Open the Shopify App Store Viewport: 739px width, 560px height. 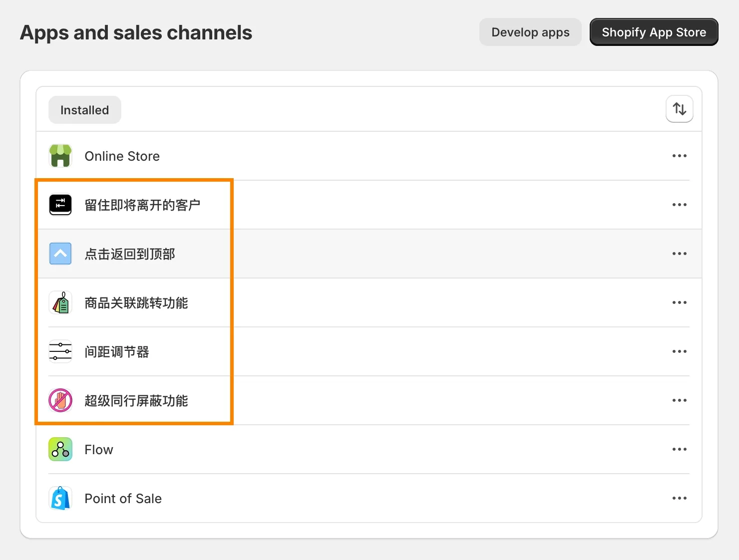[654, 32]
